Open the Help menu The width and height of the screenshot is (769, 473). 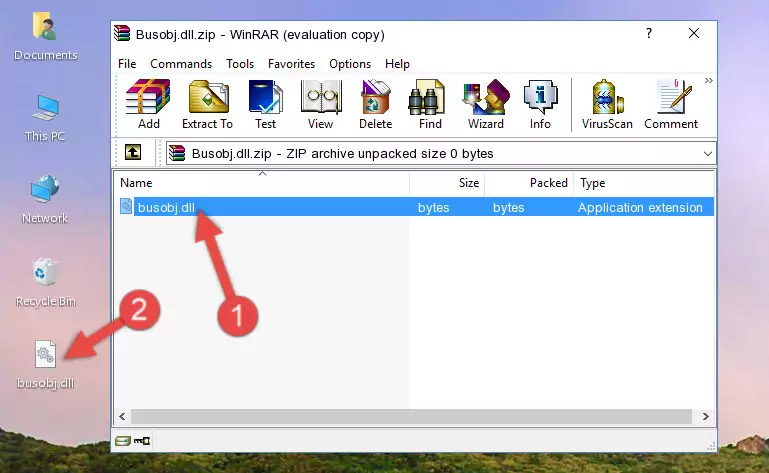click(x=397, y=64)
